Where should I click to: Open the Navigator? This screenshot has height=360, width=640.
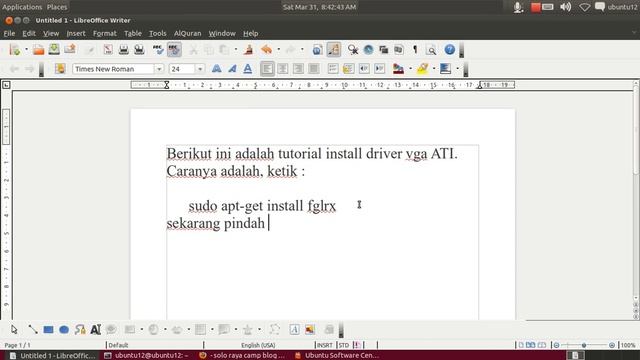pos(368,50)
